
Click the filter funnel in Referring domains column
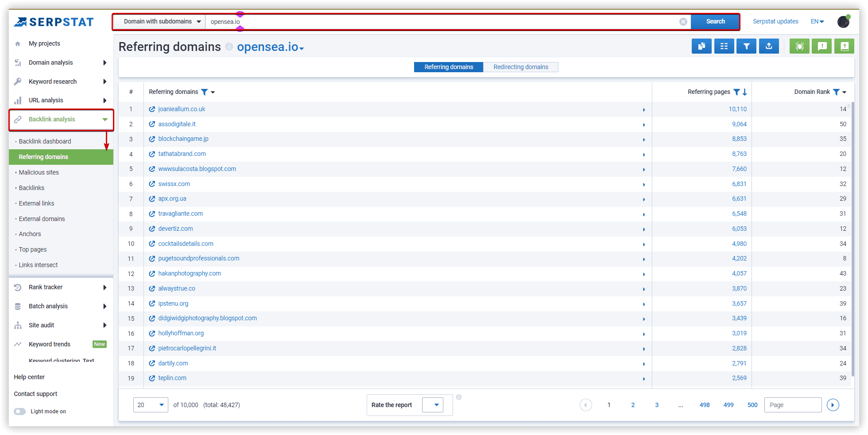click(x=204, y=92)
